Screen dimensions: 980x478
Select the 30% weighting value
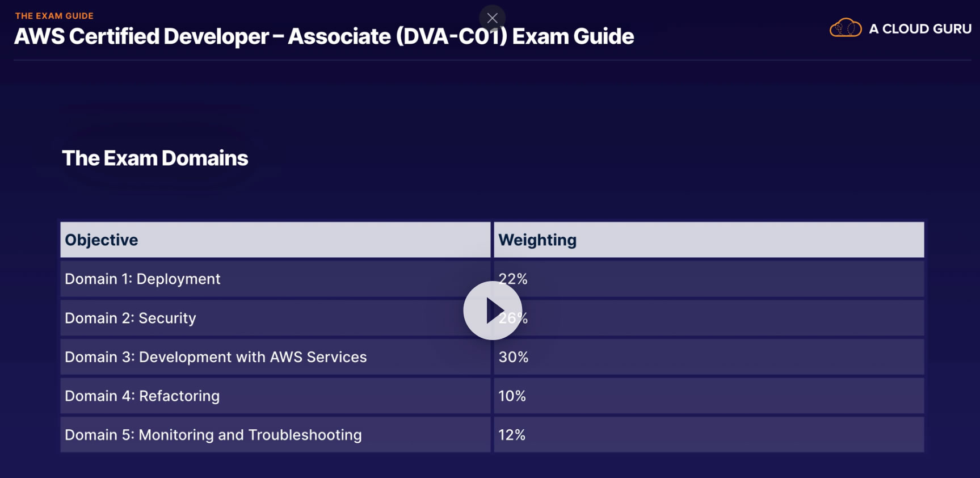coord(513,357)
